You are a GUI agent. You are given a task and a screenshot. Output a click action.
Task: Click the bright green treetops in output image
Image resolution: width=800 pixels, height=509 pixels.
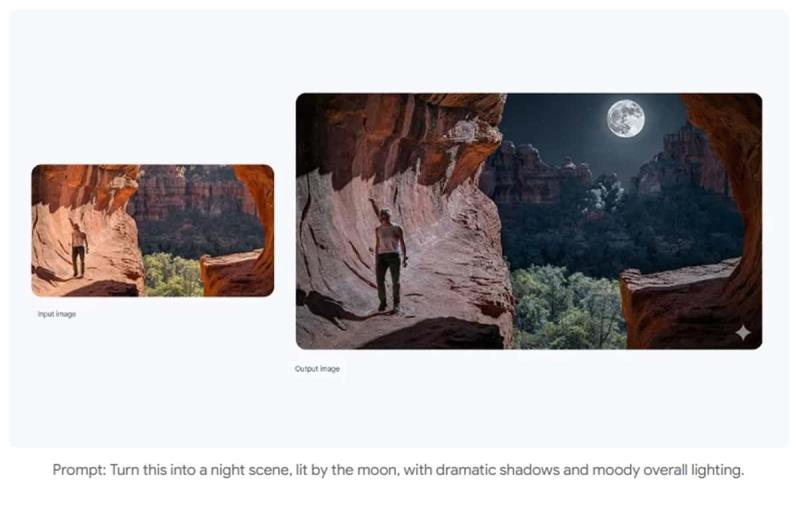566,306
